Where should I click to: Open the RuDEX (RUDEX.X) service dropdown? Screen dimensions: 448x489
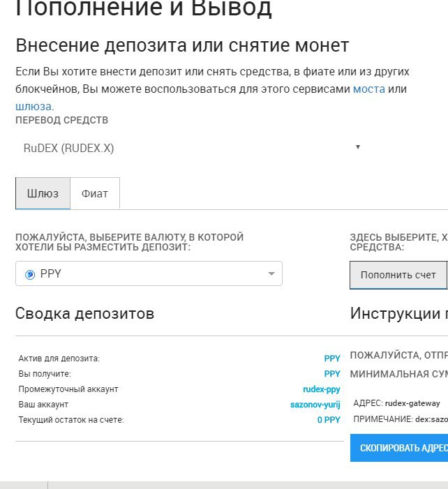tap(192, 148)
